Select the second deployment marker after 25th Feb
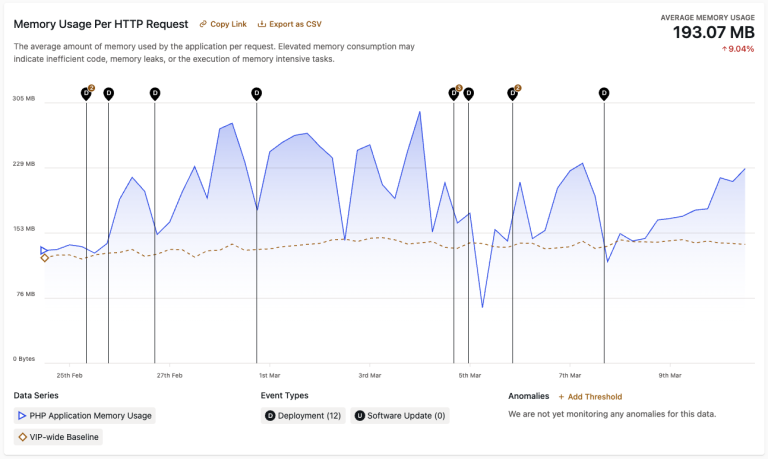Screen dimensions: 768x459 (x=109, y=94)
